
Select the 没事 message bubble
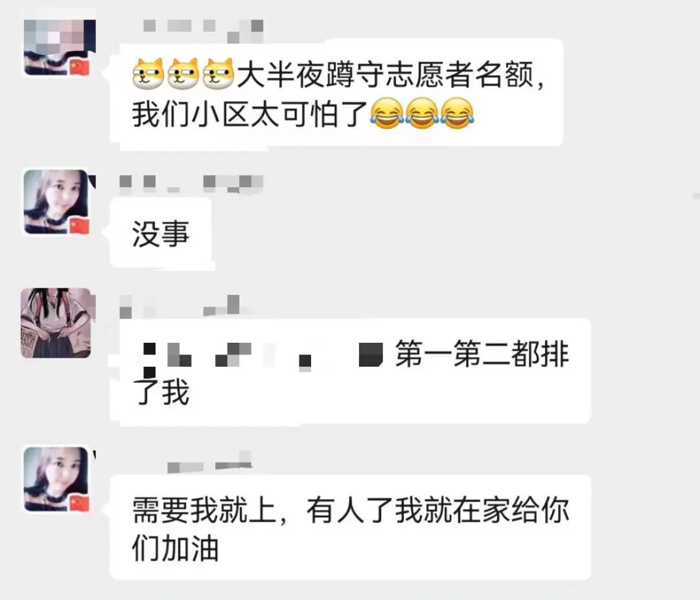point(161,233)
